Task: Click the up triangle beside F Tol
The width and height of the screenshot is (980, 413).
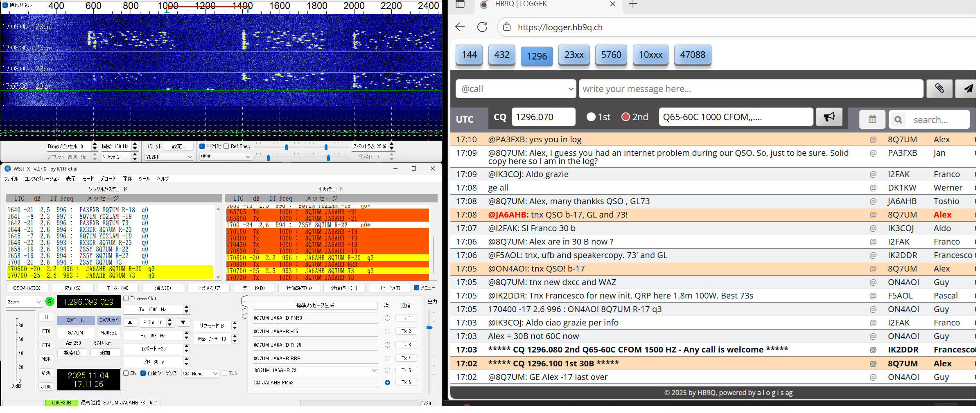Action: coord(130,323)
